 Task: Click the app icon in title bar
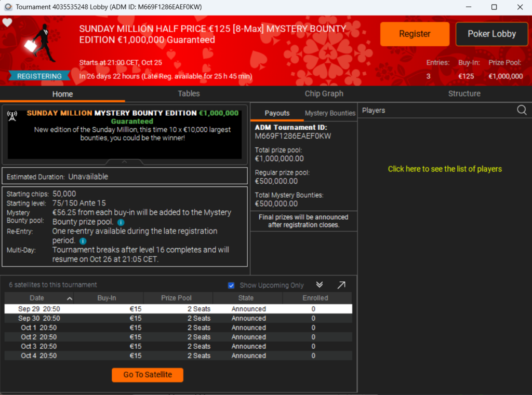click(x=8, y=7)
